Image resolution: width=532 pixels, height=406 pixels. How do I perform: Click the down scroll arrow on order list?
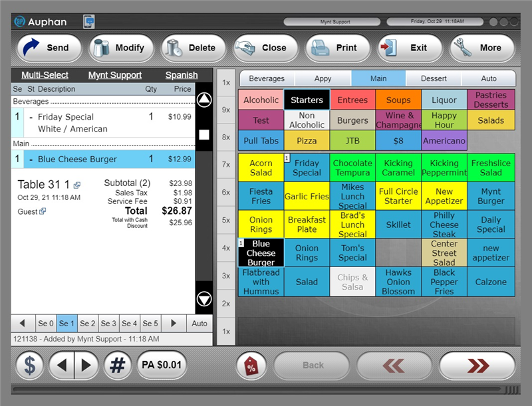(x=205, y=298)
